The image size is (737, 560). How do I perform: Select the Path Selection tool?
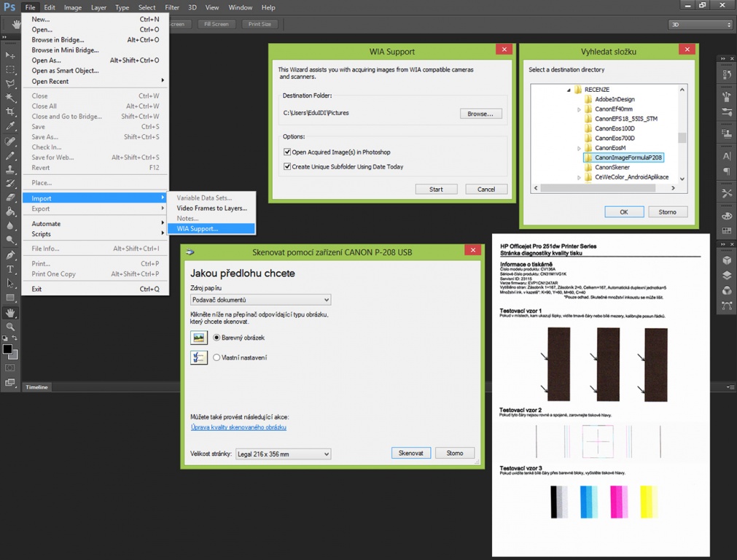click(10, 284)
